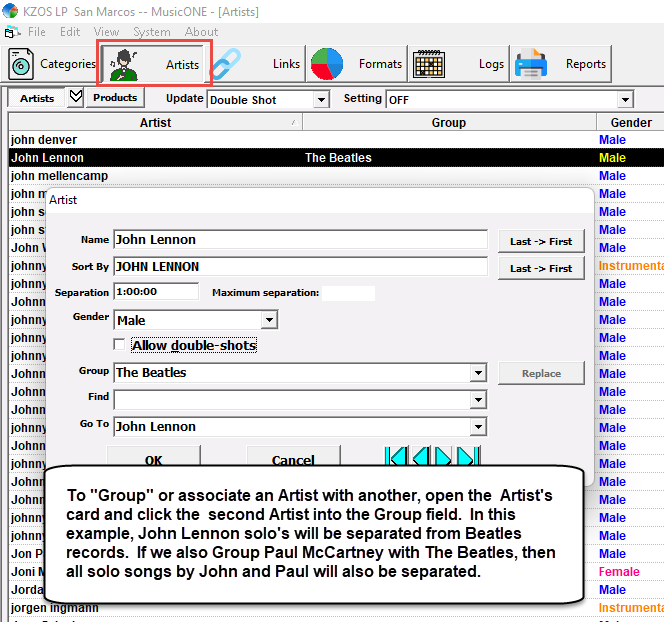Click Last -> First button beside Name

(x=541, y=241)
